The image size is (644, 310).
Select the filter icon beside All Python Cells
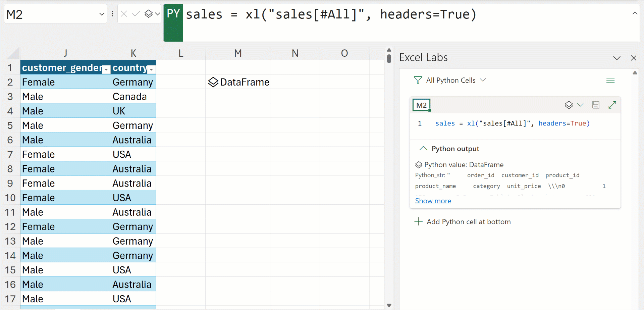point(418,80)
